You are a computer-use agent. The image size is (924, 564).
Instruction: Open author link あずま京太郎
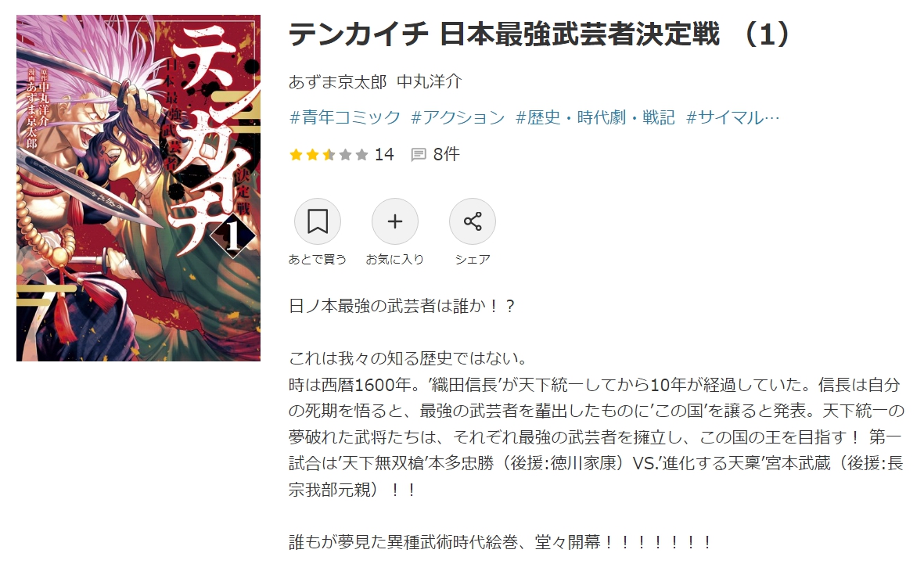338,82
